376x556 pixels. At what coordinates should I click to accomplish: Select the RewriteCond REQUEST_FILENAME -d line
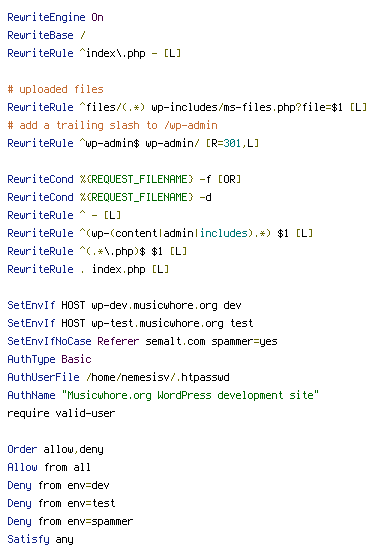pyautogui.click(x=109, y=197)
